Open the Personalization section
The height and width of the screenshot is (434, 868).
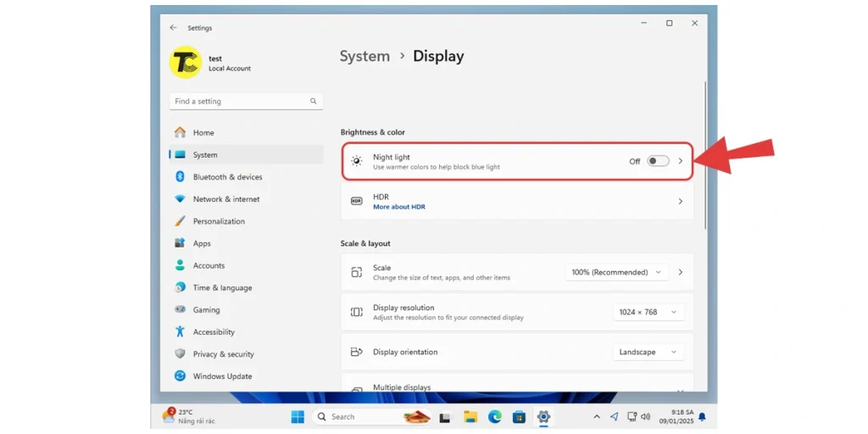219,221
